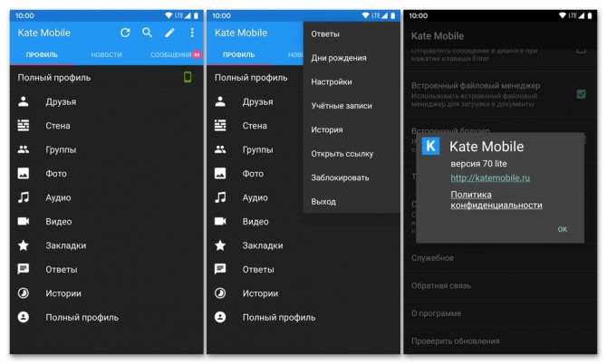
Task: Tap the refresh icon in first screen toolbar
Action: coord(125,33)
